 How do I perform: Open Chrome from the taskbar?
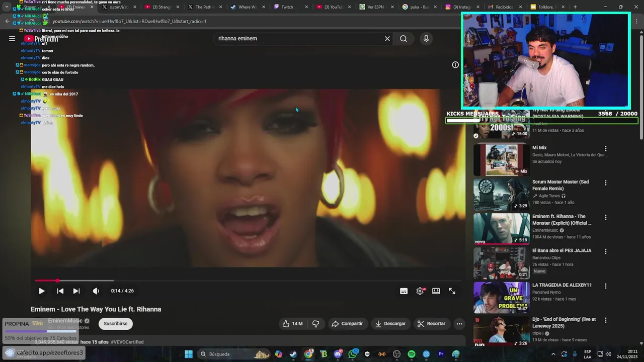pyautogui.click(x=308, y=354)
